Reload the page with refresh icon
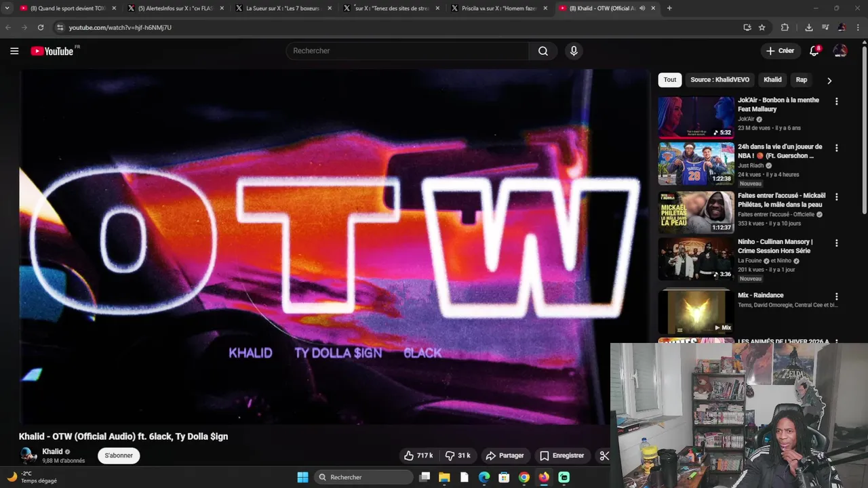The width and height of the screenshot is (868, 488). coord(41,27)
